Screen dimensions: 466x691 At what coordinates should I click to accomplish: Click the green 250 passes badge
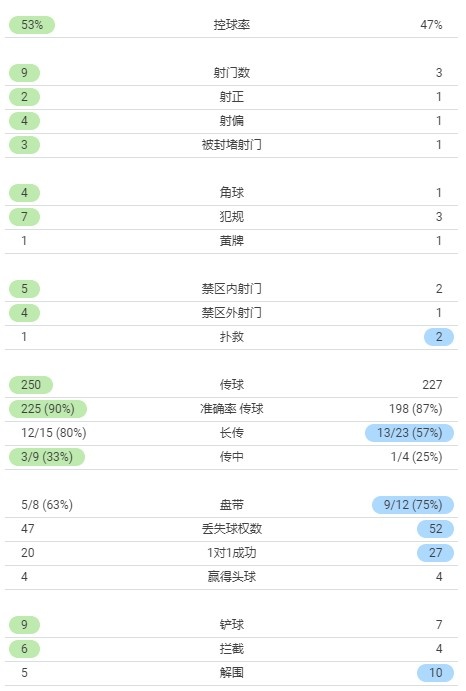point(31,385)
